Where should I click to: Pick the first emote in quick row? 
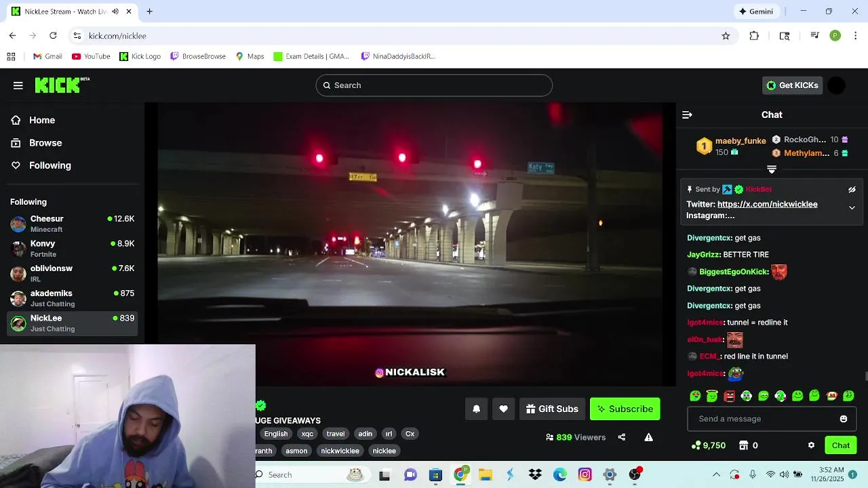pos(695,396)
